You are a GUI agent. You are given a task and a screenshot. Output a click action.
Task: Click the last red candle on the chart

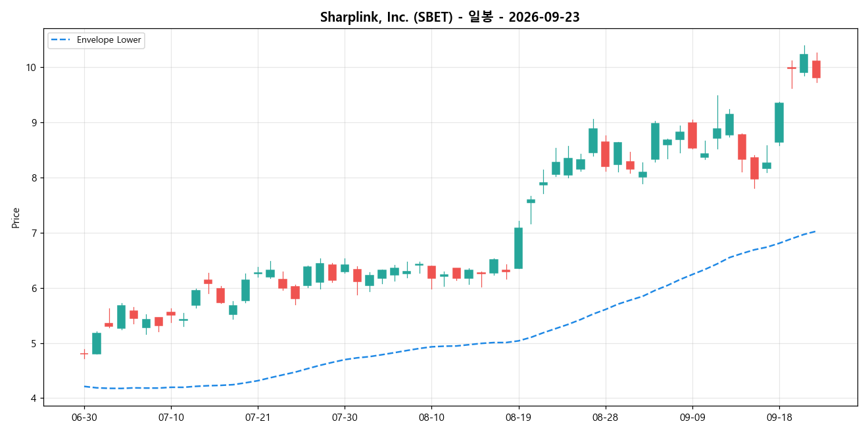coord(816,69)
